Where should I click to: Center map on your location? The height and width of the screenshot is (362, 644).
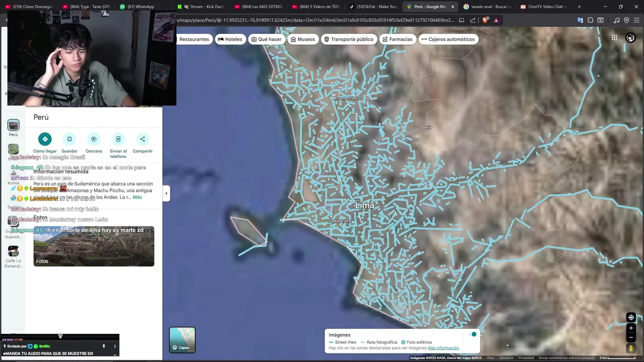pos(631,317)
